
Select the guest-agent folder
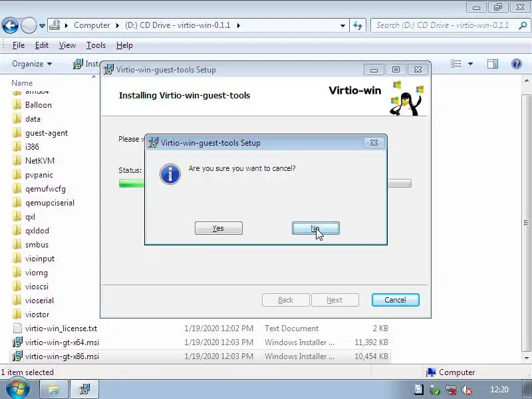tap(47, 133)
